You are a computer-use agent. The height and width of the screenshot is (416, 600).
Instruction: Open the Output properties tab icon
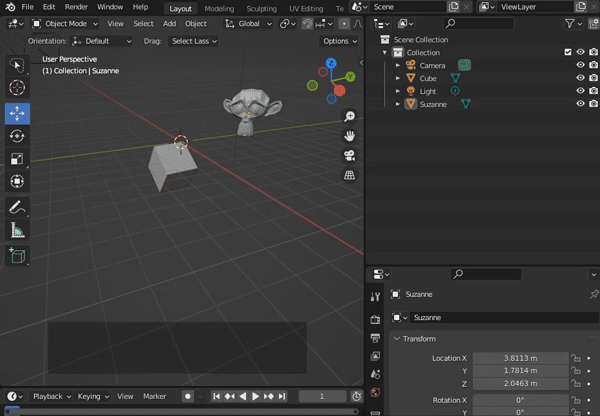coord(375,338)
